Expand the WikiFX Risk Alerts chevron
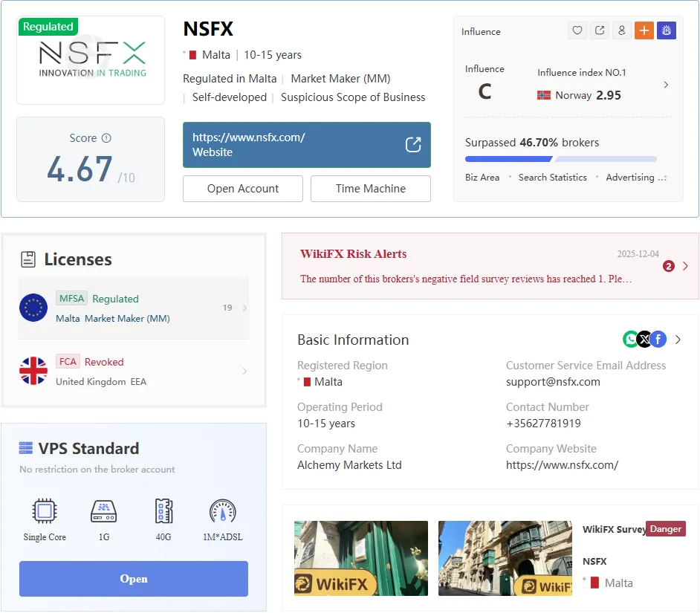Screen dimensions: 700x613 pos(685,266)
